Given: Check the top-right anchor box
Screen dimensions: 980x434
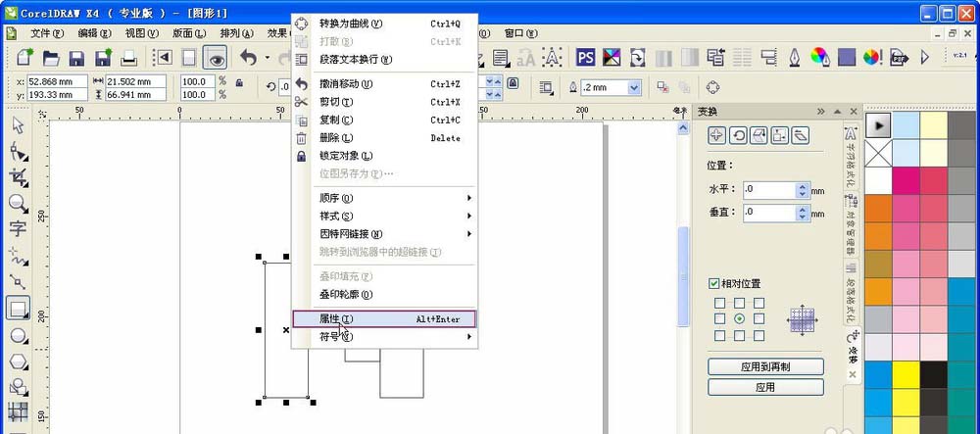Looking at the screenshot, I should coord(759,303).
